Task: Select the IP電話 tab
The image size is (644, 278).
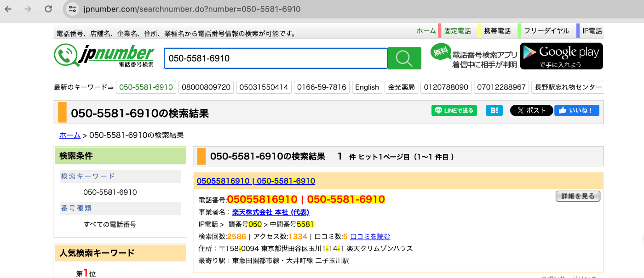Action: coord(592,31)
